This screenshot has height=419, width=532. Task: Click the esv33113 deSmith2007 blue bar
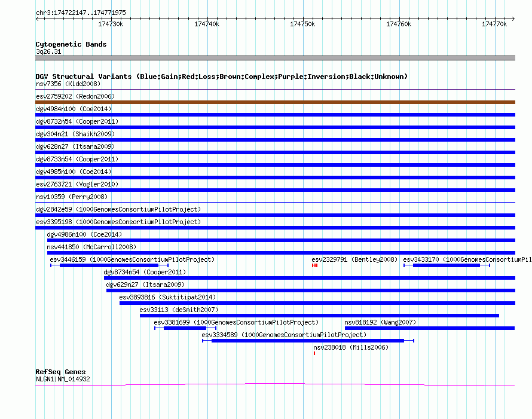coord(319,316)
